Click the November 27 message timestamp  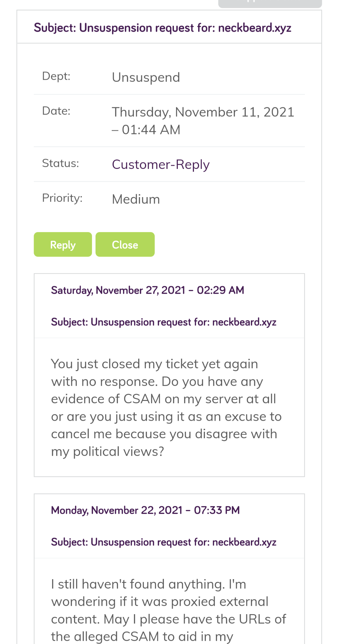pos(147,290)
